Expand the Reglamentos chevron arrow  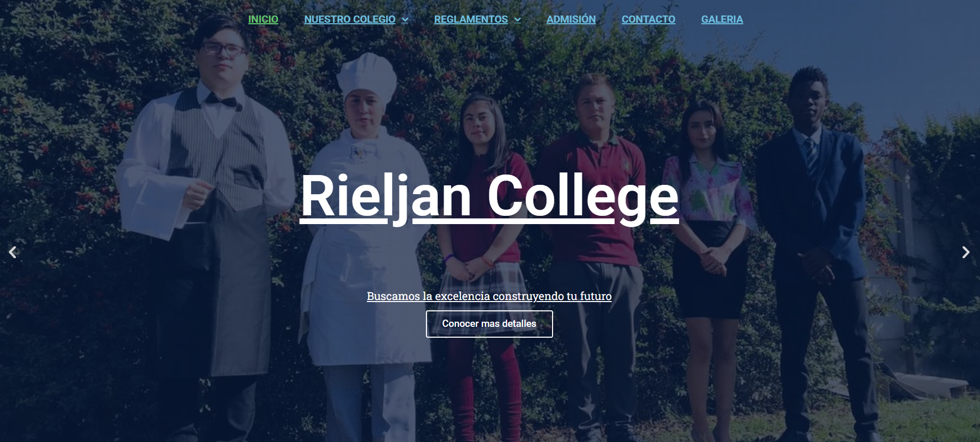click(517, 20)
